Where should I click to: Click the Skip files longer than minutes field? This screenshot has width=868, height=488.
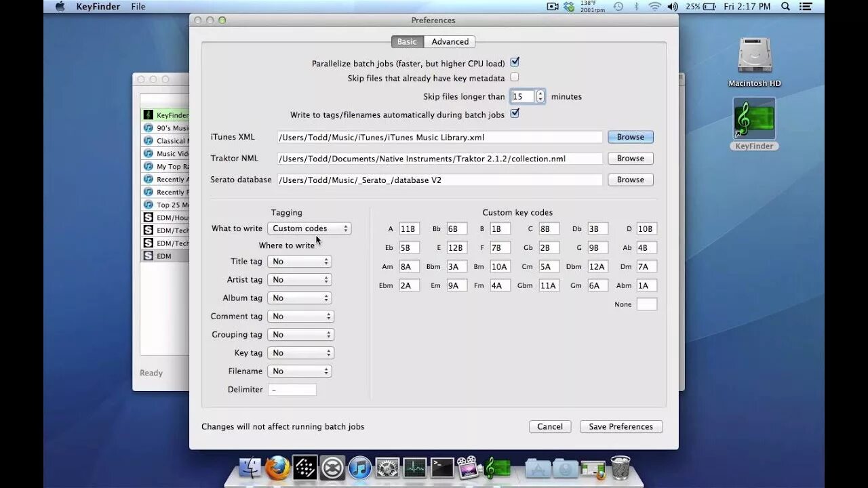point(523,96)
